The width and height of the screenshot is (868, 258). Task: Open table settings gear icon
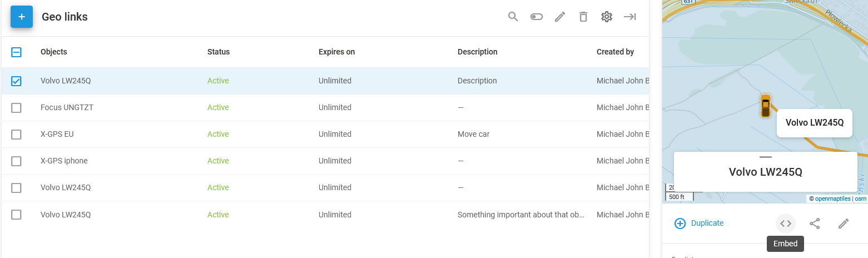tap(607, 17)
